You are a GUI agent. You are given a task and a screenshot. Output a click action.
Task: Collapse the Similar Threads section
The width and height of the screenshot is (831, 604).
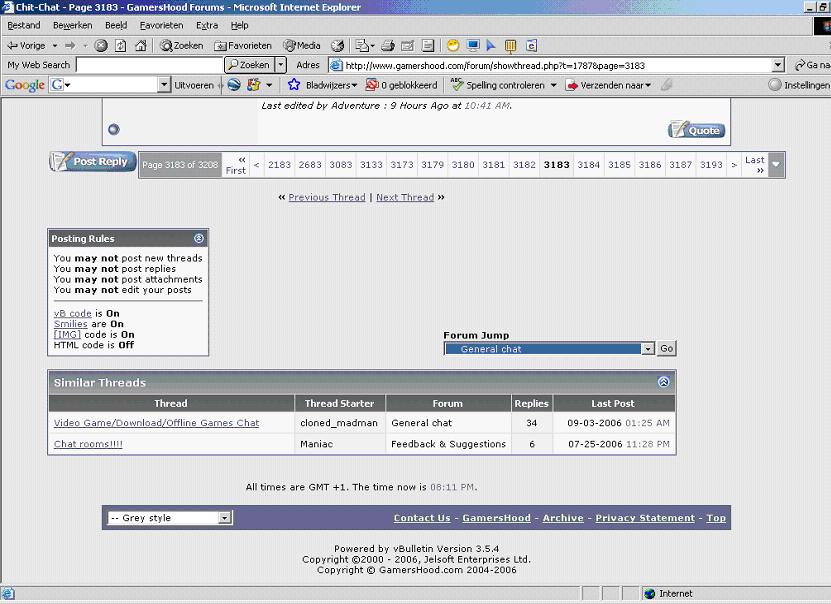tap(664, 382)
